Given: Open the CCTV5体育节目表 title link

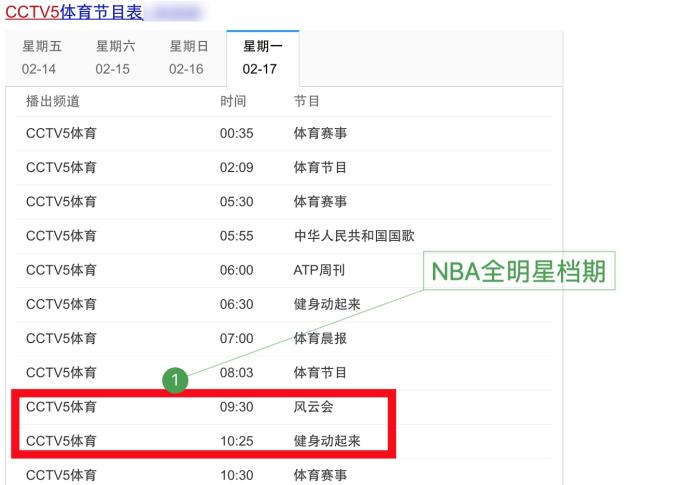Looking at the screenshot, I should pyautogui.click(x=74, y=12).
